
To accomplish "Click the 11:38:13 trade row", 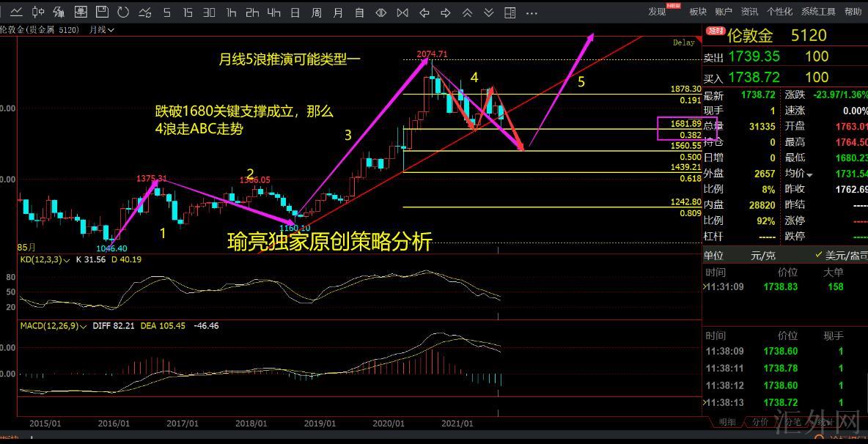I will coord(785,402).
